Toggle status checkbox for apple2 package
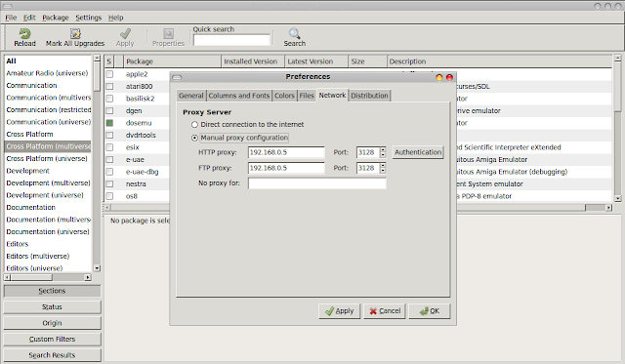 [109, 74]
